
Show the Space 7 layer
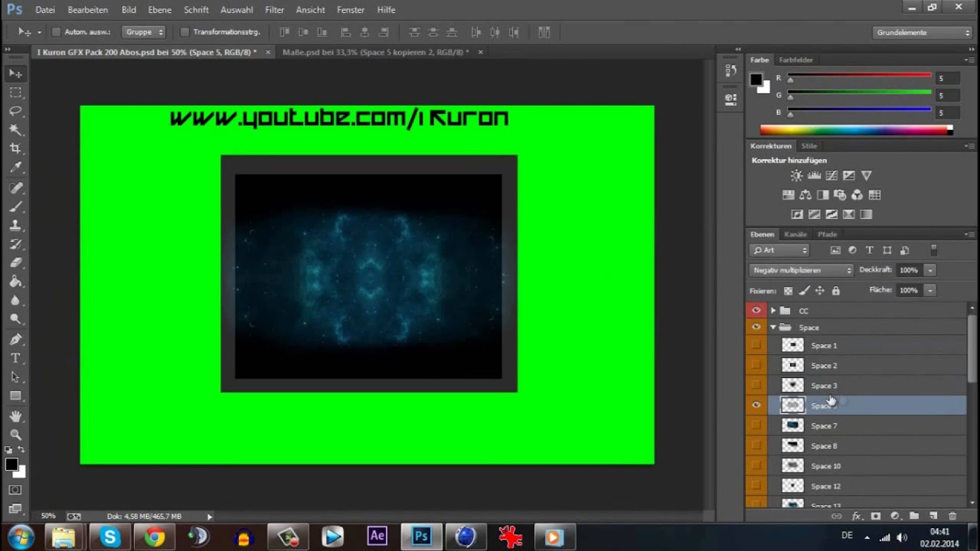tap(756, 425)
